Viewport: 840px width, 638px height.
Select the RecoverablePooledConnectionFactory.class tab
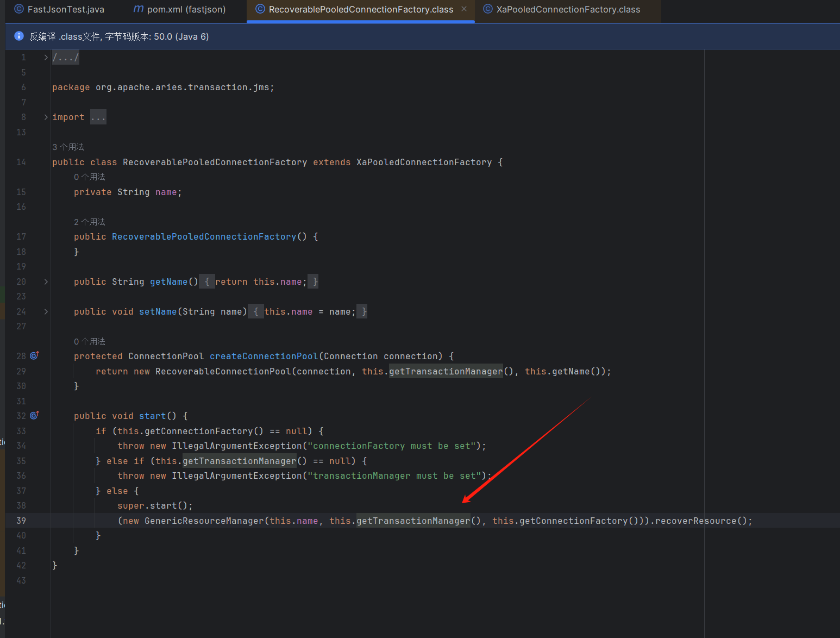click(x=361, y=9)
